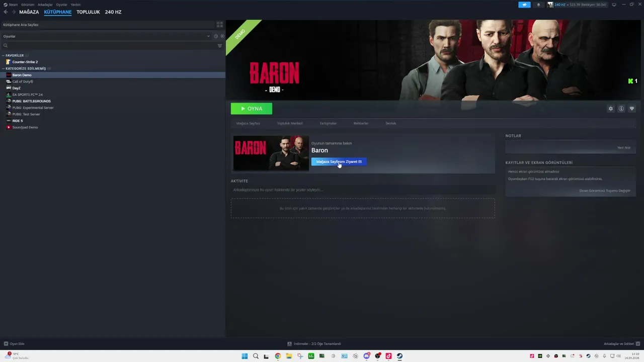The image size is (644, 362).
Task: Add Baron Demo to favorites heart icon
Action: tap(632, 109)
